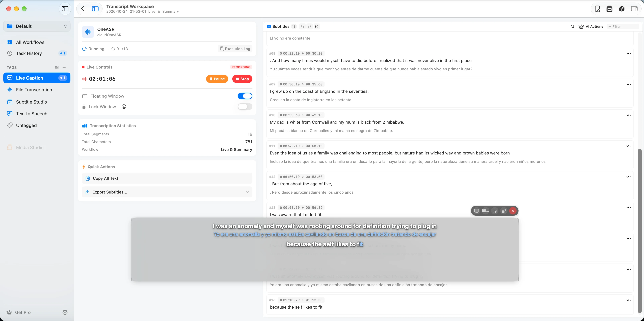Redo the subtitle edit
Image resolution: width=644 pixels, height=321 pixels.
click(x=309, y=26)
